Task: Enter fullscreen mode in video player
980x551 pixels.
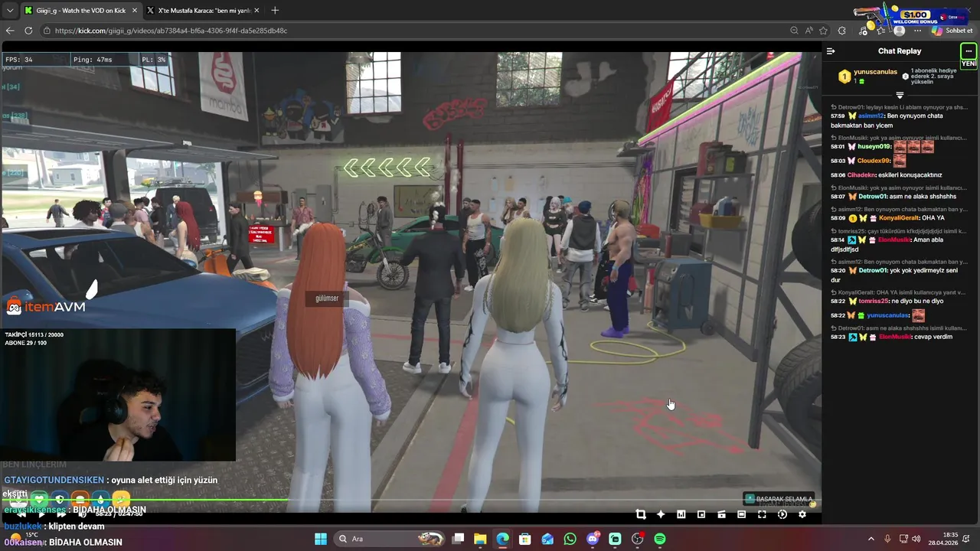Action: coord(762,514)
